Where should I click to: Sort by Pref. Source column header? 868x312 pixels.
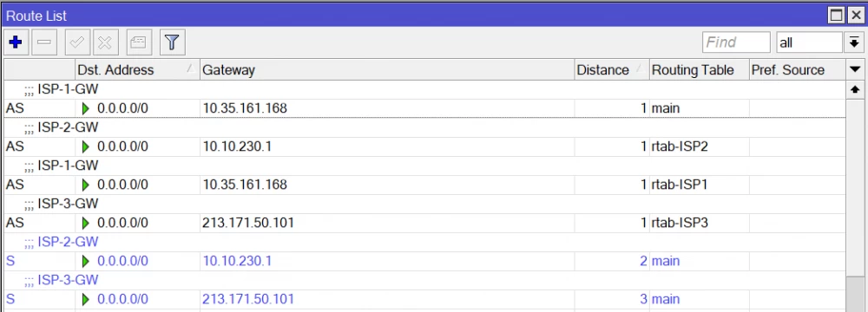[x=797, y=69]
